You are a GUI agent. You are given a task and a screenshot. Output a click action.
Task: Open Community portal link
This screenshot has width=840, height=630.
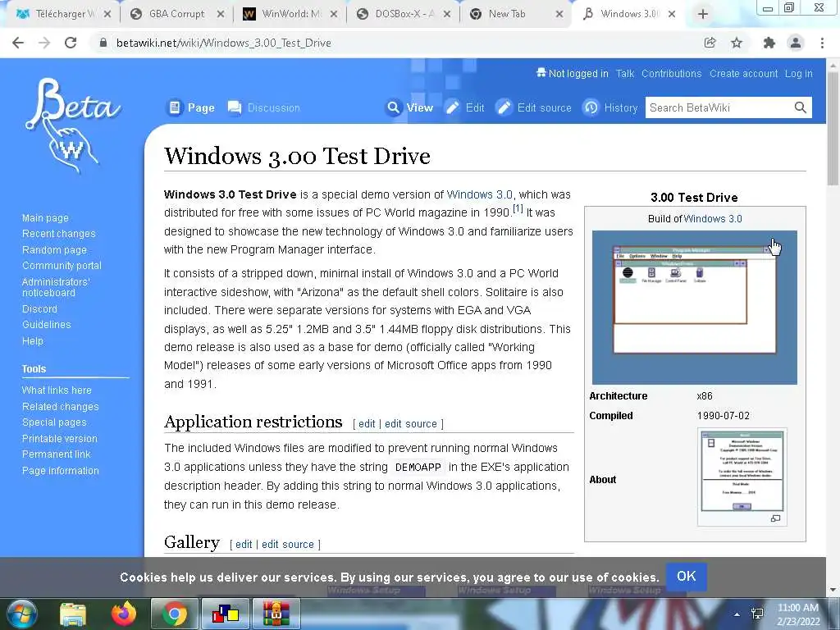click(x=62, y=265)
